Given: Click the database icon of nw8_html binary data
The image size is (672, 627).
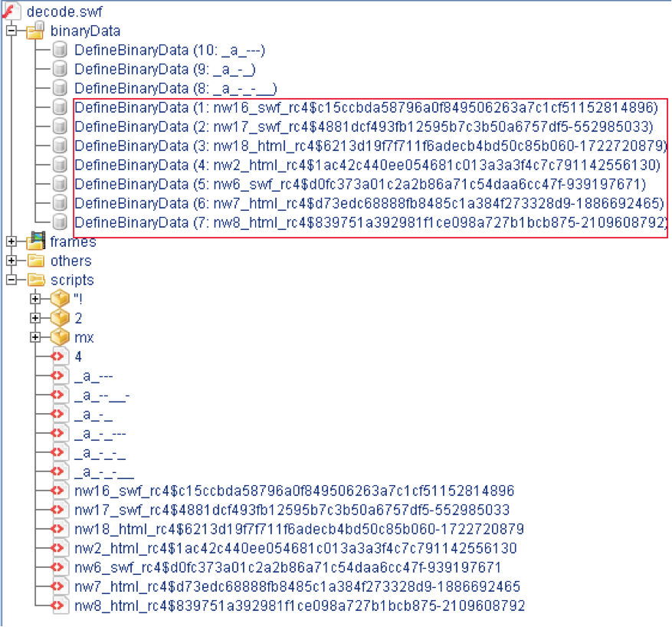Looking at the screenshot, I should [x=60, y=222].
